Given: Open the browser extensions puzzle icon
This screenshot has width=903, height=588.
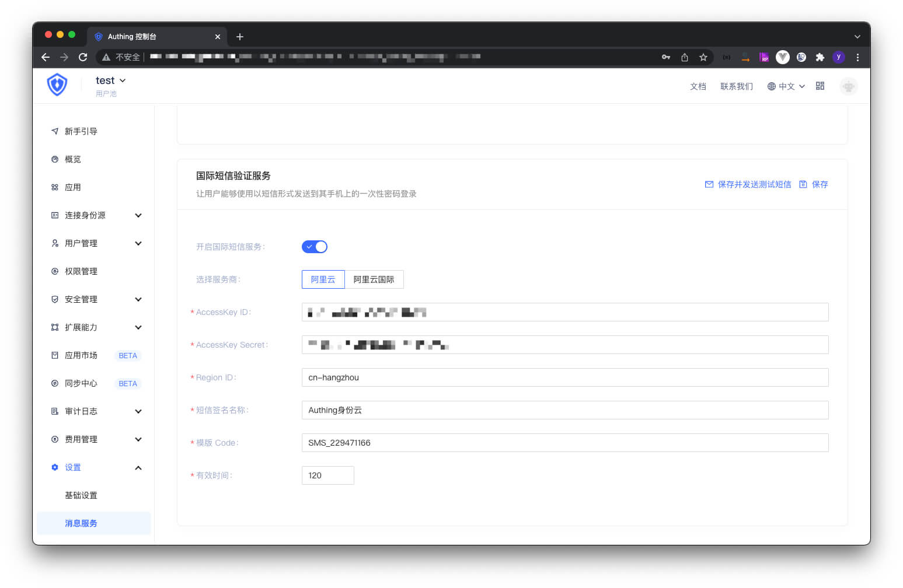Looking at the screenshot, I should tap(820, 57).
